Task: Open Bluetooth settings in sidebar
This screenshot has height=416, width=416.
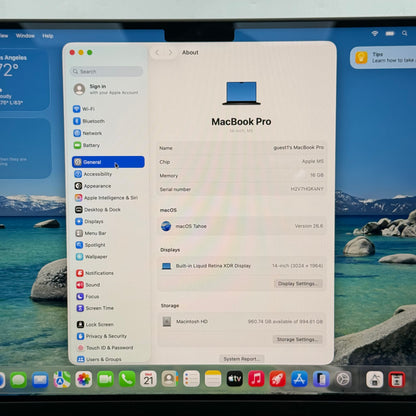Action: pyautogui.click(x=89, y=121)
